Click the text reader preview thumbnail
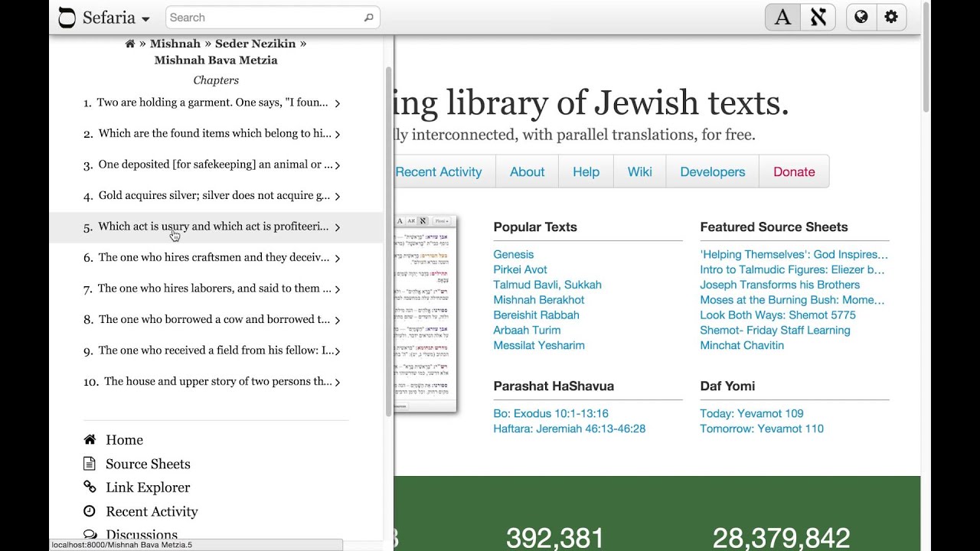 [x=425, y=314]
